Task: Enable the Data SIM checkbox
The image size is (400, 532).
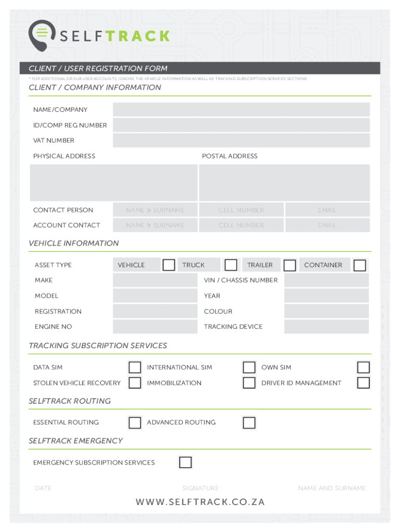Action: pos(135,367)
